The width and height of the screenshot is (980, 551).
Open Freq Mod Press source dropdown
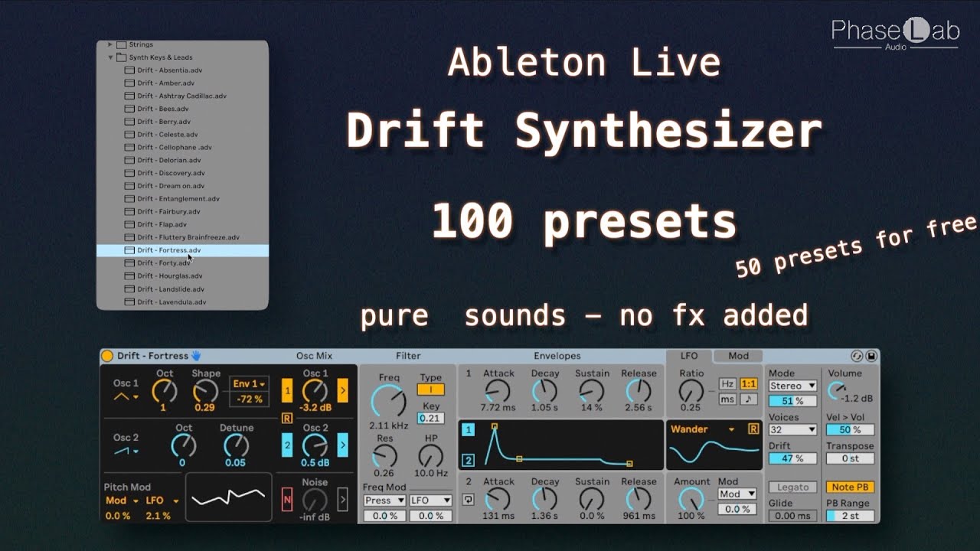click(x=384, y=500)
